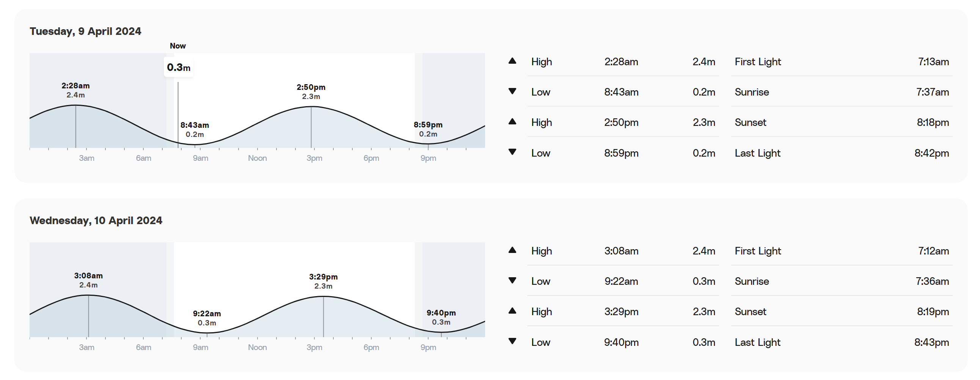This screenshot has height=380, width=980.
Task: Click the 3:08am 2.4m peak on Wednesday chart
Action: 88,280
